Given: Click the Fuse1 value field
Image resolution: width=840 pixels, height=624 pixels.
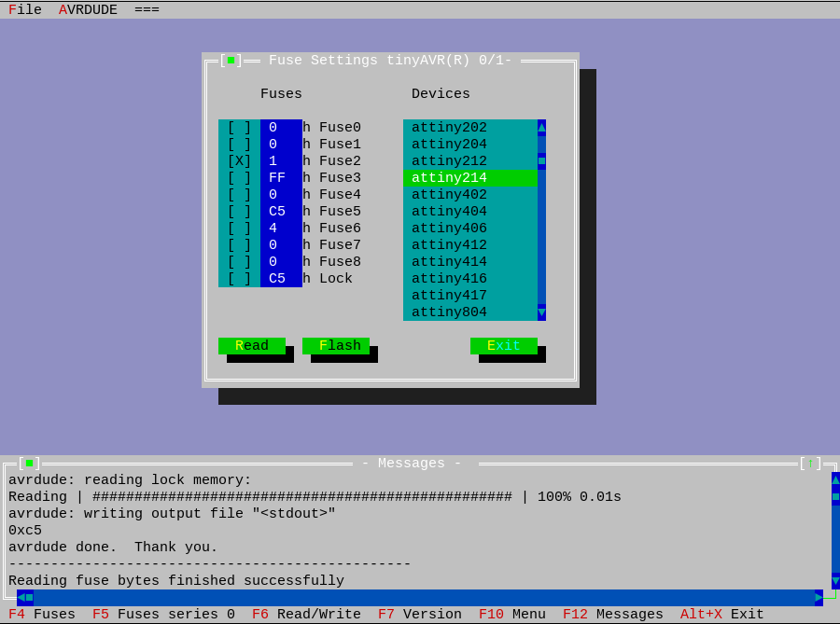Looking at the screenshot, I should (x=281, y=144).
